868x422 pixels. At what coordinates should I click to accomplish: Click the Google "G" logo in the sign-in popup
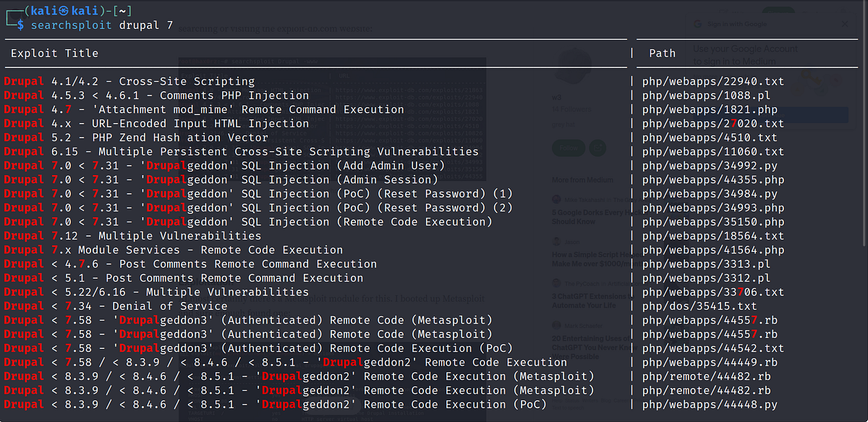(697, 24)
